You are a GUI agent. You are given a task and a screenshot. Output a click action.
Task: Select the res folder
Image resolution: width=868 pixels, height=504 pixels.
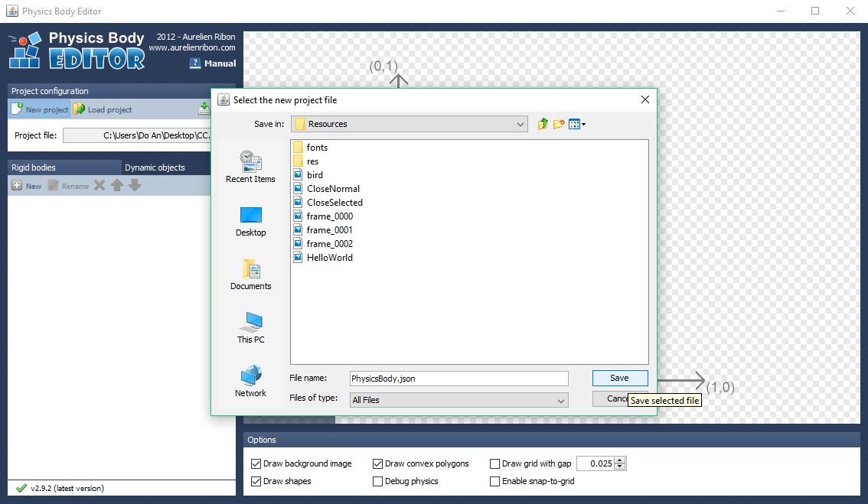(306, 161)
